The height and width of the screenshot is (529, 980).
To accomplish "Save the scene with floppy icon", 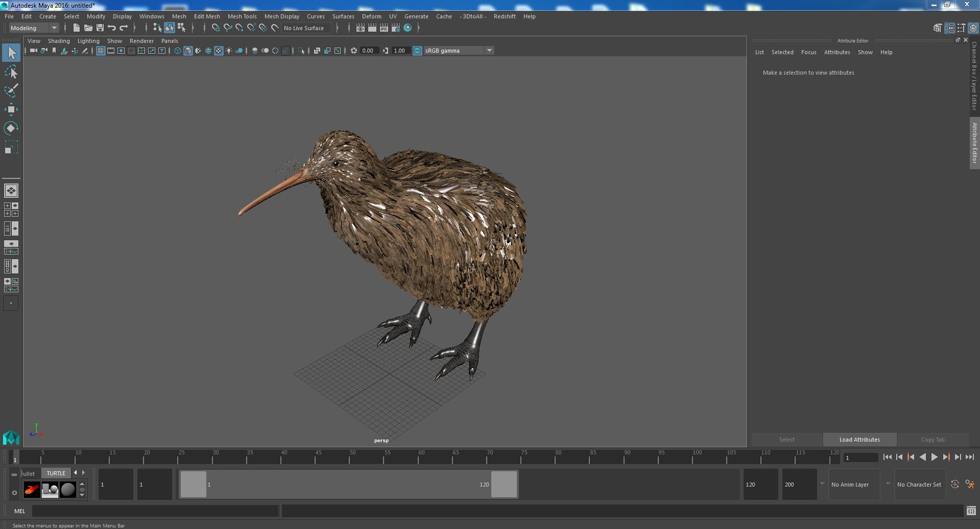I will (100, 28).
